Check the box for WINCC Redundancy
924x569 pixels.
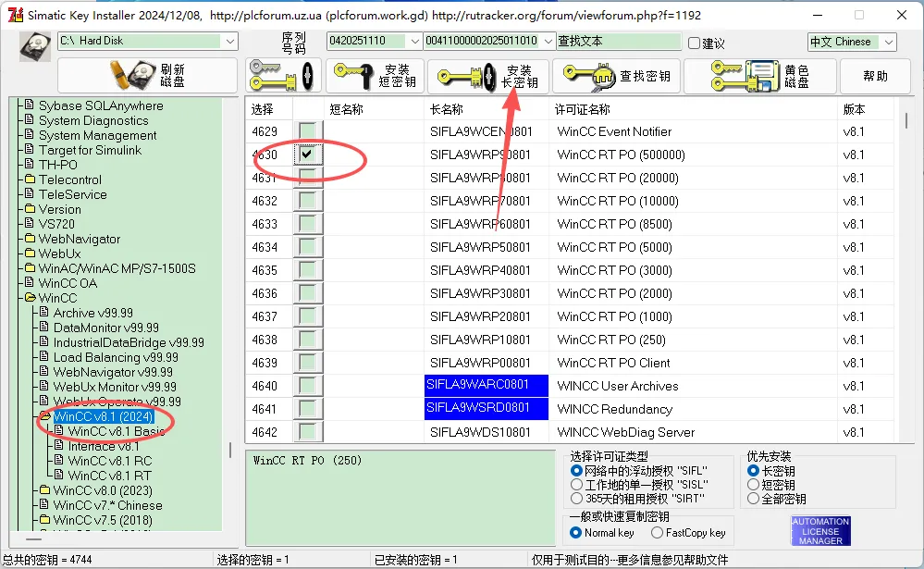[x=307, y=409]
